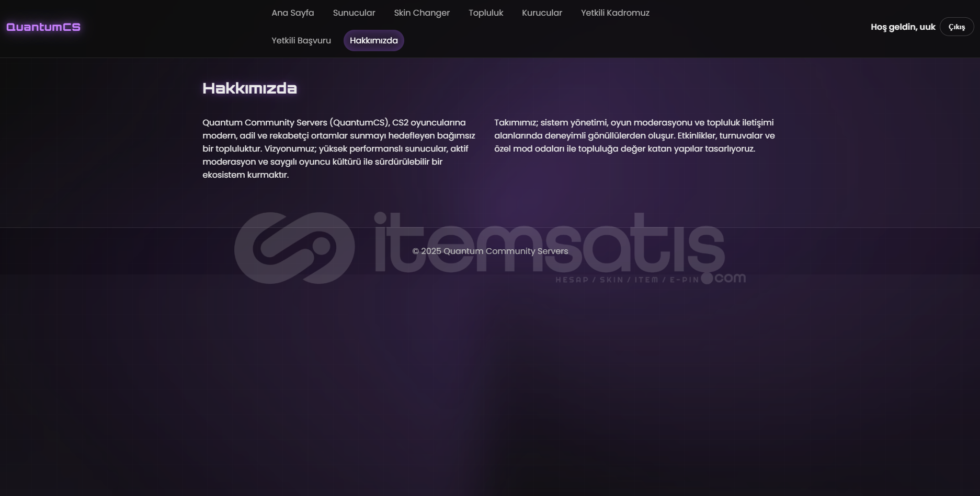The height and width of the screenshot is (496, 980).
Task: Navigate to the Kurucular page
Action: click(x=542, y=13)
